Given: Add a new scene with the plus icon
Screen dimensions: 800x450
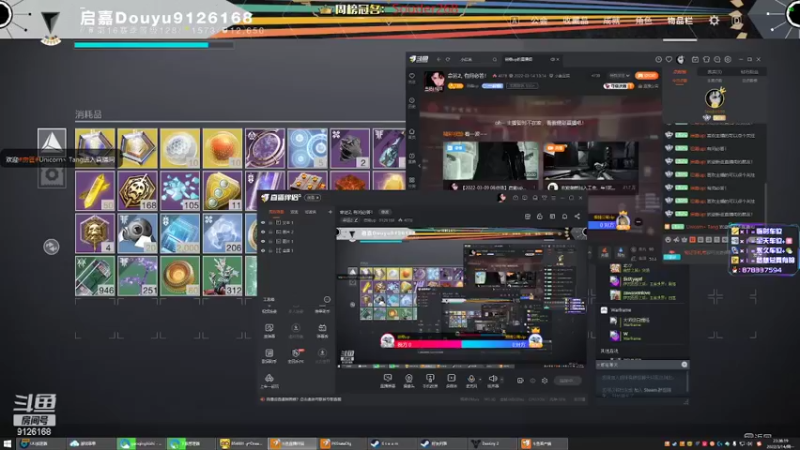Looking at the screenshot, I should 330,212.
